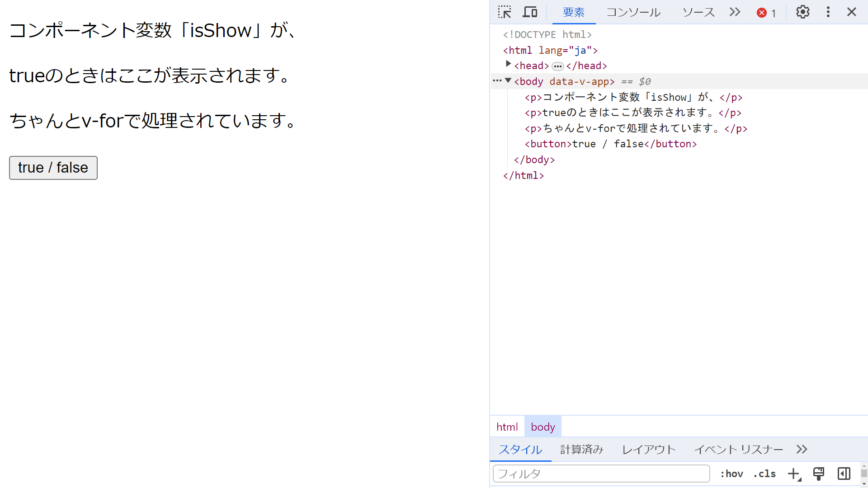This screenshot has height=488, width=868.
Task: Show more DevTools panel tabs
Action: tap(735, 12)
